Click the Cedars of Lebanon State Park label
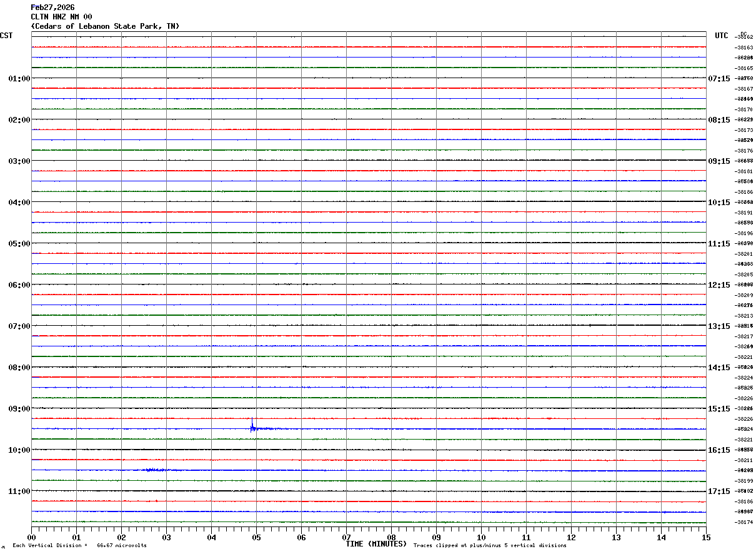The height and width of the screenshot is (554, 756). [105, 26]
